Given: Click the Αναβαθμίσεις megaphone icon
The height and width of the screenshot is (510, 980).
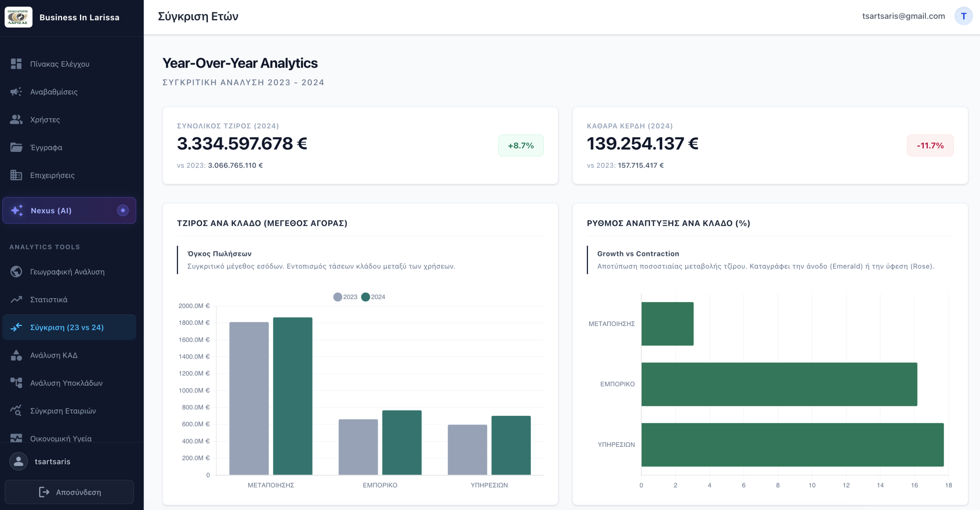Looking at the screenshot, I should pyautogui.click(x=16, y=92).
